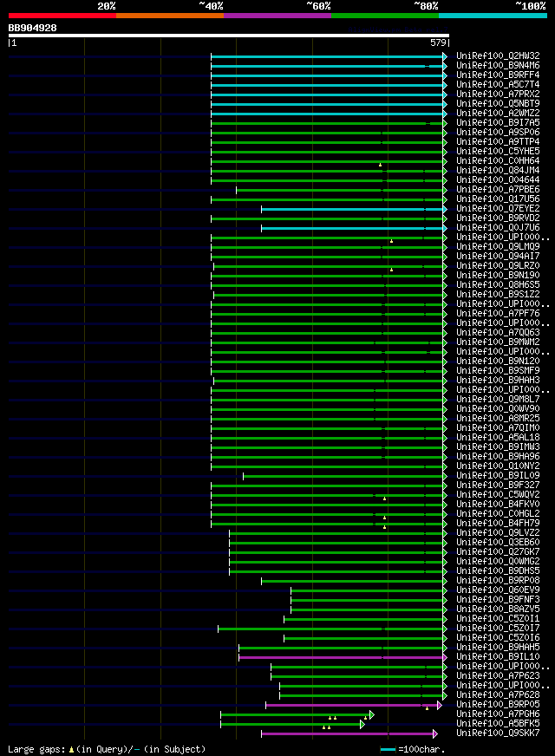Select the UniRef100_B9I7A5 label
Screen dimensions: 555x756
click(x=498, y=123)
